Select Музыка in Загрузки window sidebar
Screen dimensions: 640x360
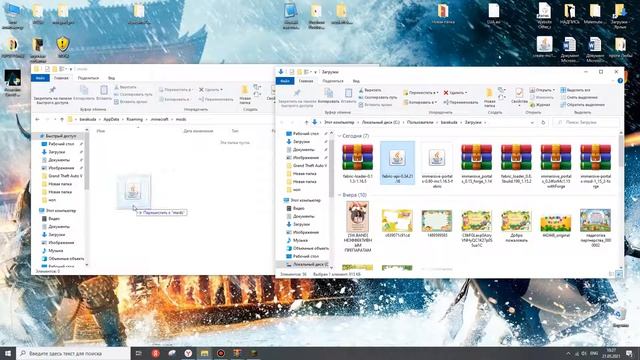(x=300, y=240)
